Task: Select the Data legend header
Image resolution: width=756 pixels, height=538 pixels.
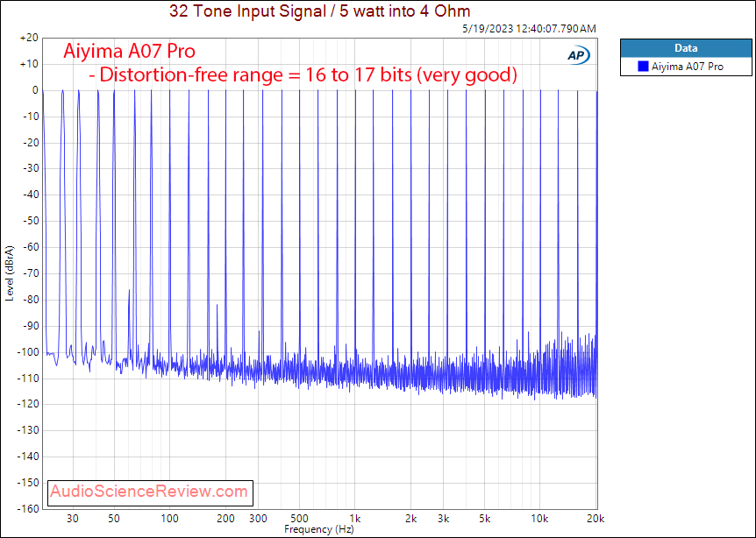Action: coord(686,48)
